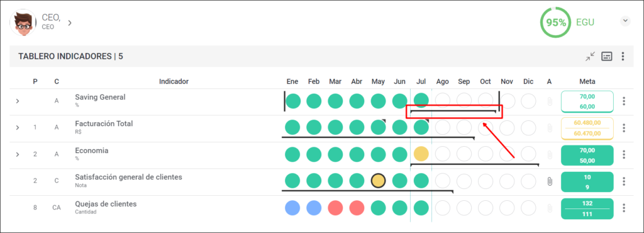Click Saving General green Jul dot
Image resolution: width=644 pixels, height=233 pixels.
click(421, 101)
